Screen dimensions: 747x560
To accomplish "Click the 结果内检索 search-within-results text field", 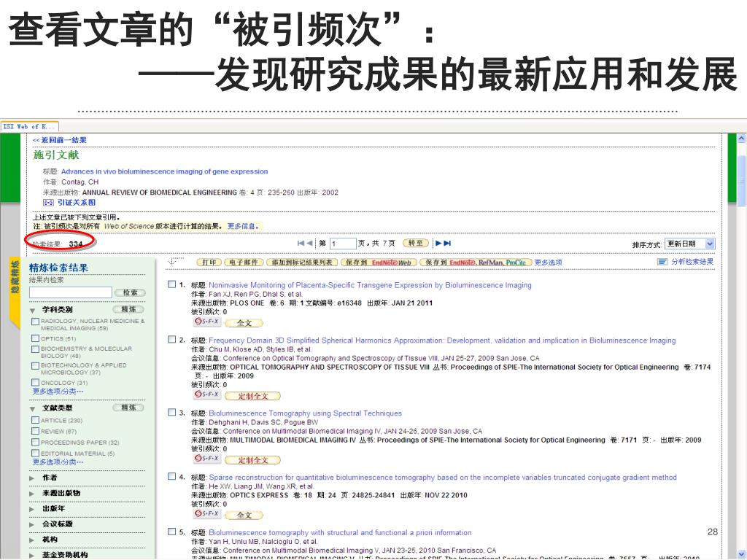I will (x=70, y=292).
